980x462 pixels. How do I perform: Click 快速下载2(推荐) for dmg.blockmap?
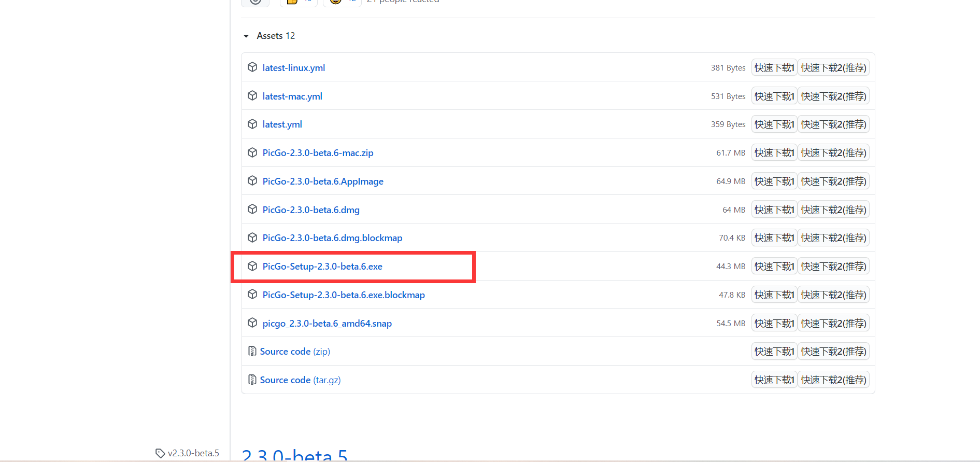click(x=834, y=238)
